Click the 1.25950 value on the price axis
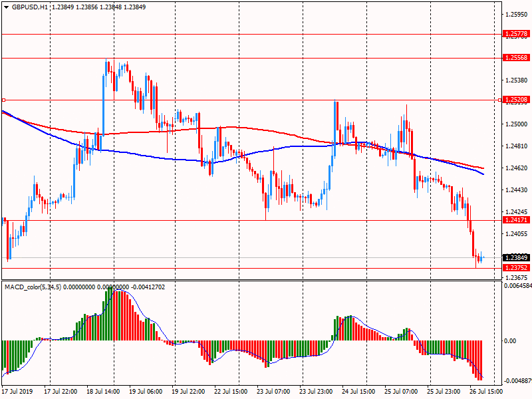Image resolution: width=532 pixels, height=399 pixels. [517, 15]
